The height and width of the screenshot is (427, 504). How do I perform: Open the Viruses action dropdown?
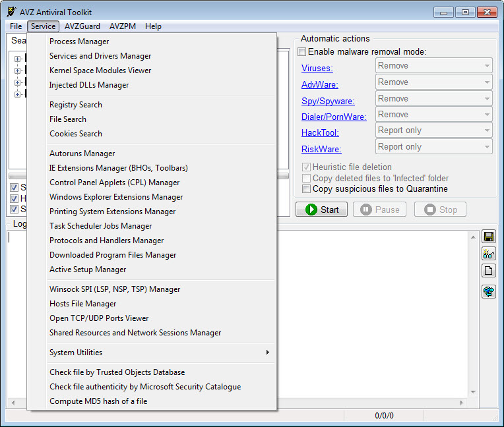tap(433, 65)
